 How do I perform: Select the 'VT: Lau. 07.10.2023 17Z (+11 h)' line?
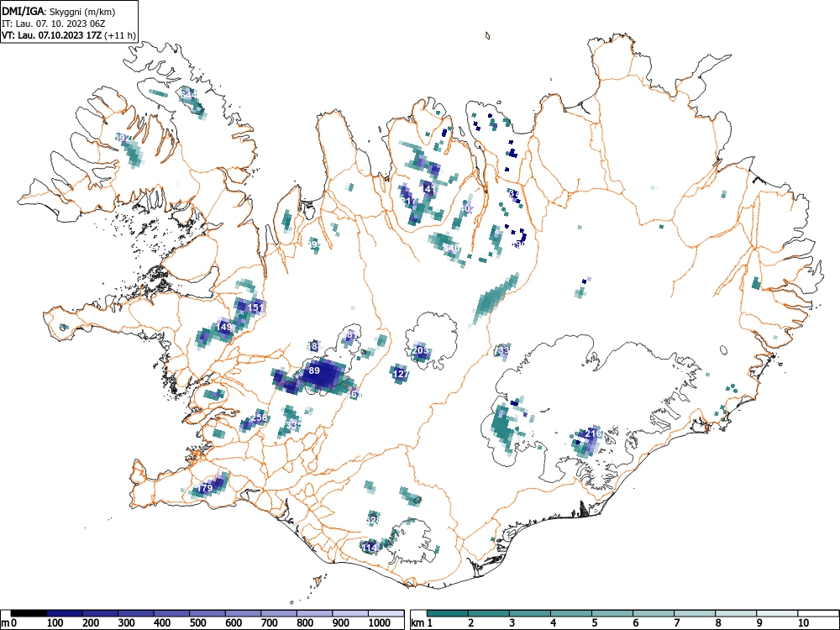coord(69,35)
